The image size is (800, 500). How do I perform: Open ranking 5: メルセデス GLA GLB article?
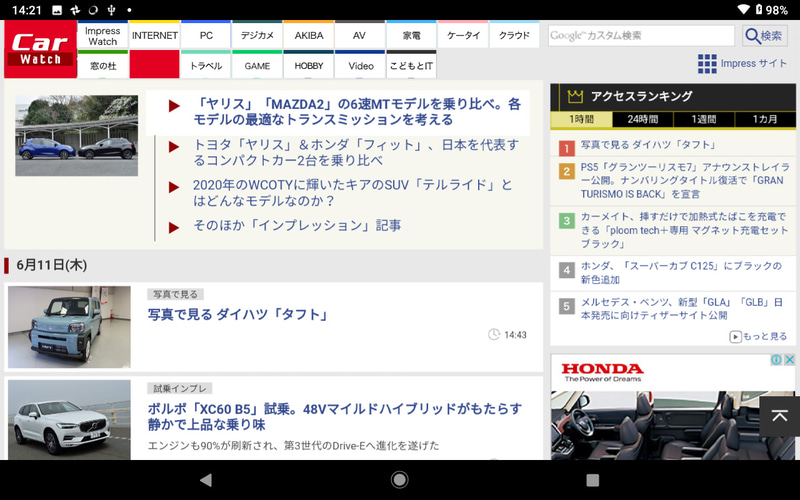click(682, 309)
